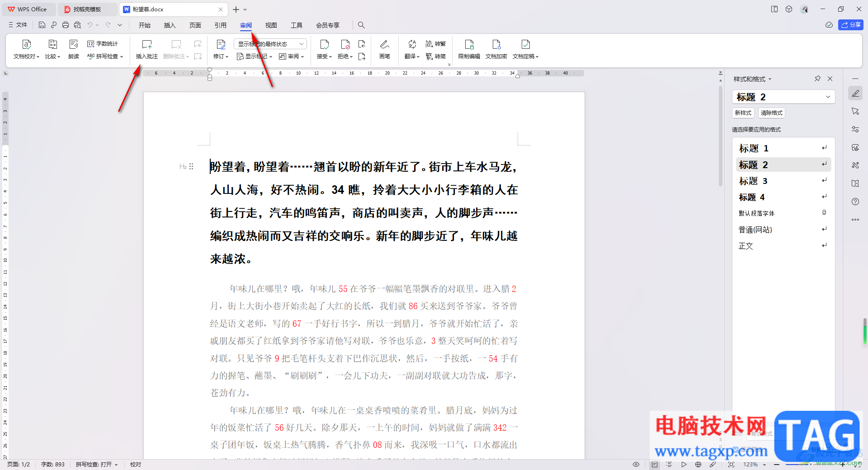Toggle 修订 track changes
This screenshot has width=868, height=470.
tap(221, 50)
